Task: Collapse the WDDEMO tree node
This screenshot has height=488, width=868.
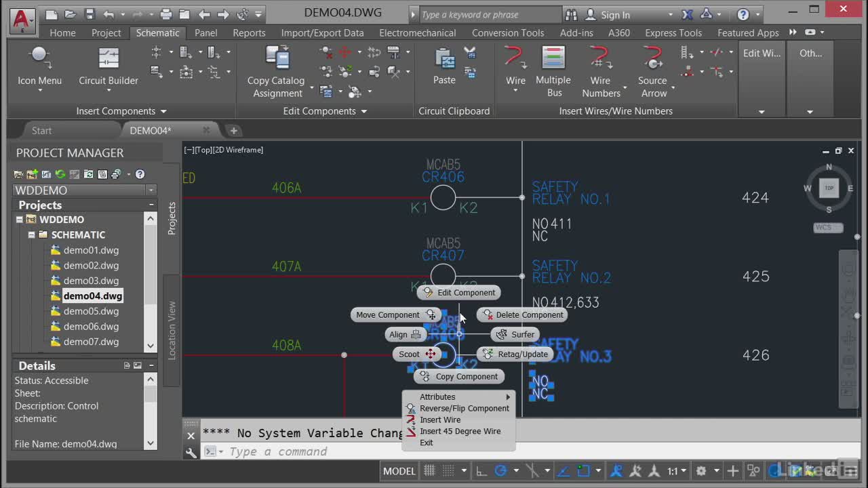Action: pos(20,220)
